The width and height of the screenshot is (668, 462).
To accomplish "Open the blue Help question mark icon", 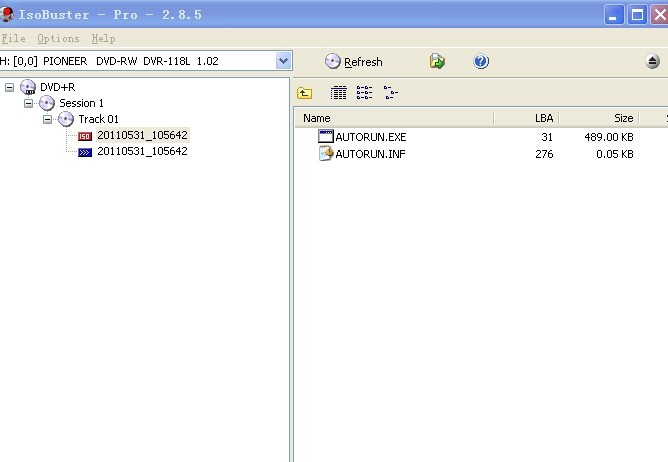I will tap(481, 61).
